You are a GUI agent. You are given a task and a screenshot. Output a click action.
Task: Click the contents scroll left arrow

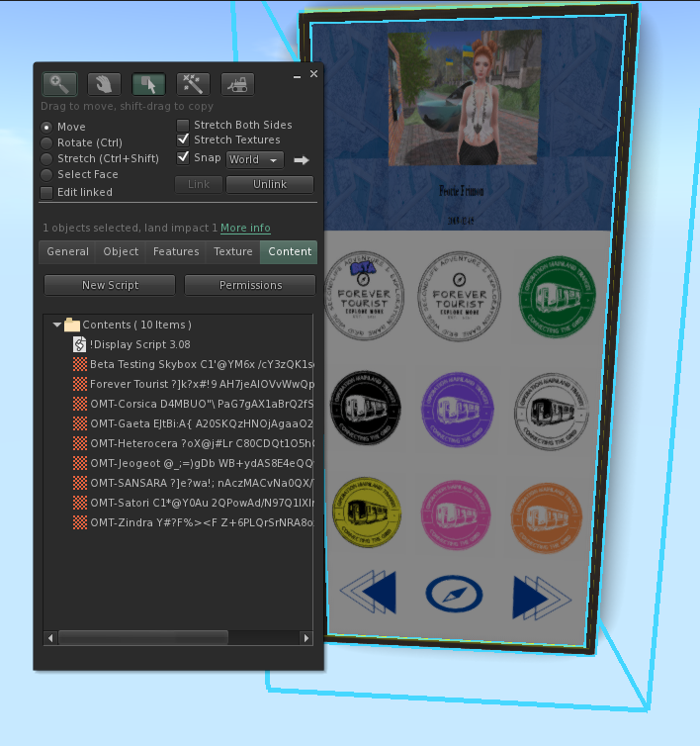50,638
